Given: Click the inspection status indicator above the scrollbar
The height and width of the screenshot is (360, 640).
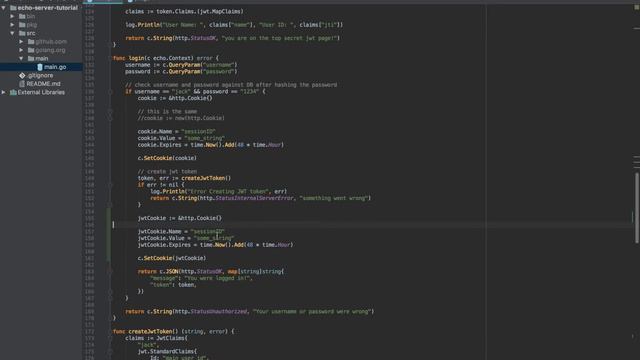Looking at the screenshot, I should pos(636,8).
